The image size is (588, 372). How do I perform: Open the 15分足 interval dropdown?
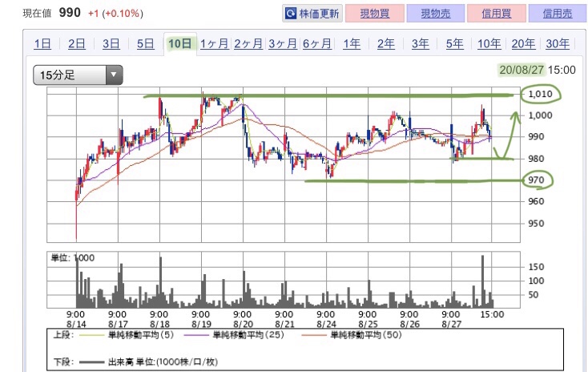pyautogui.click(x=78, y=75)
